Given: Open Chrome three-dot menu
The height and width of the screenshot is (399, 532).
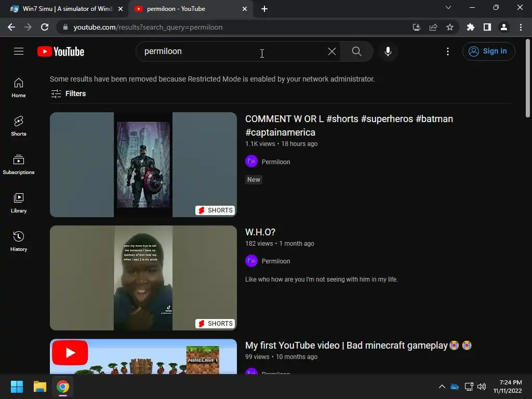Looking at the screenshot, I should click(x=521, y=27).
